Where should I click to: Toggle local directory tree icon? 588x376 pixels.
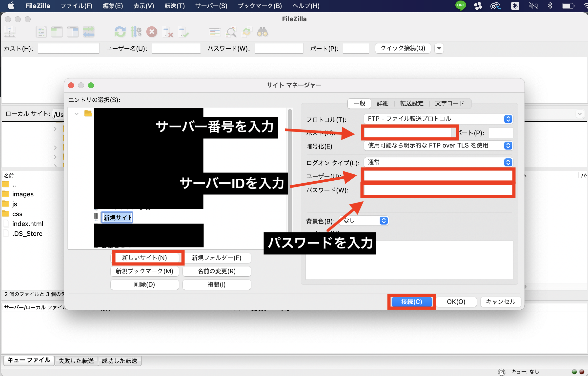pos(57,32)
